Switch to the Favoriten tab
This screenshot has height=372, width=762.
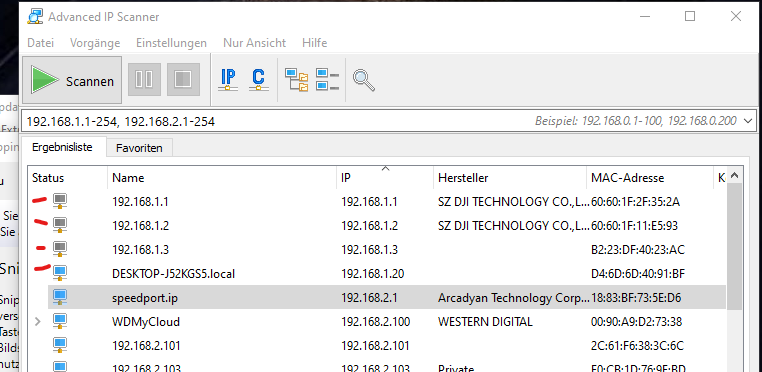(x=139, y=148)
